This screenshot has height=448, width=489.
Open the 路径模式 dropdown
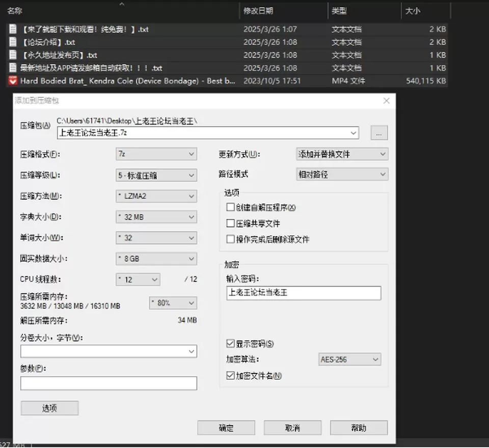(x=342, y=174)
